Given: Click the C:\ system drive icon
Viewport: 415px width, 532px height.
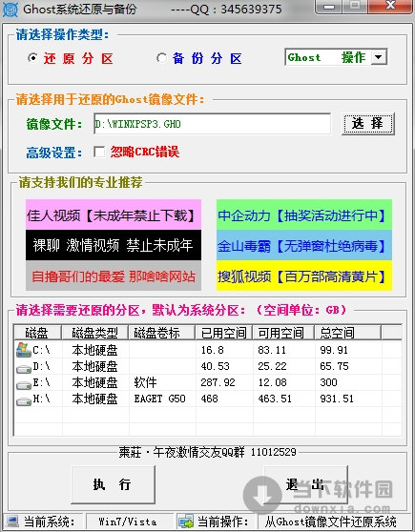Looking at the screenshot, I should (x=23, y=350).
